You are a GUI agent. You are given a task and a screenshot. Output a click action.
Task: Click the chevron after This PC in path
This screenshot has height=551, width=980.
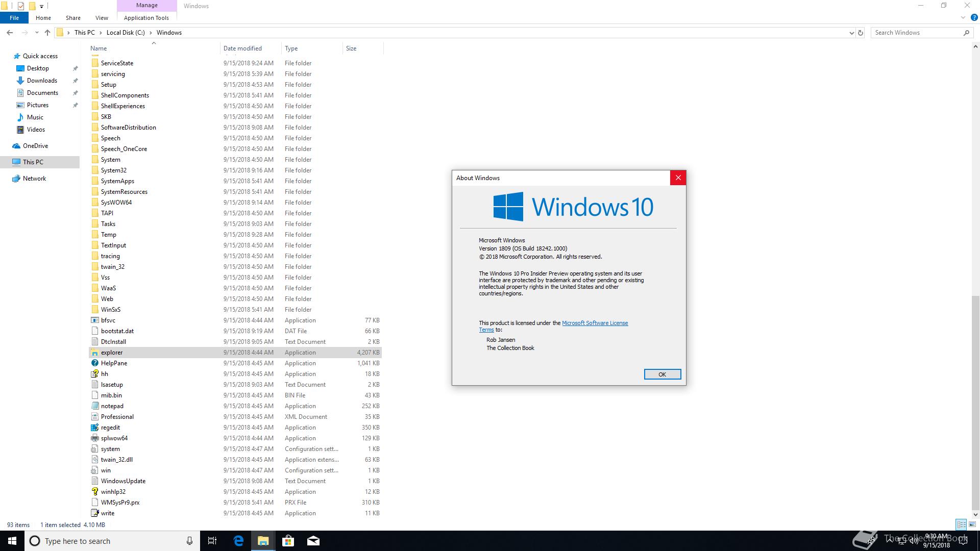click(100, 33)
